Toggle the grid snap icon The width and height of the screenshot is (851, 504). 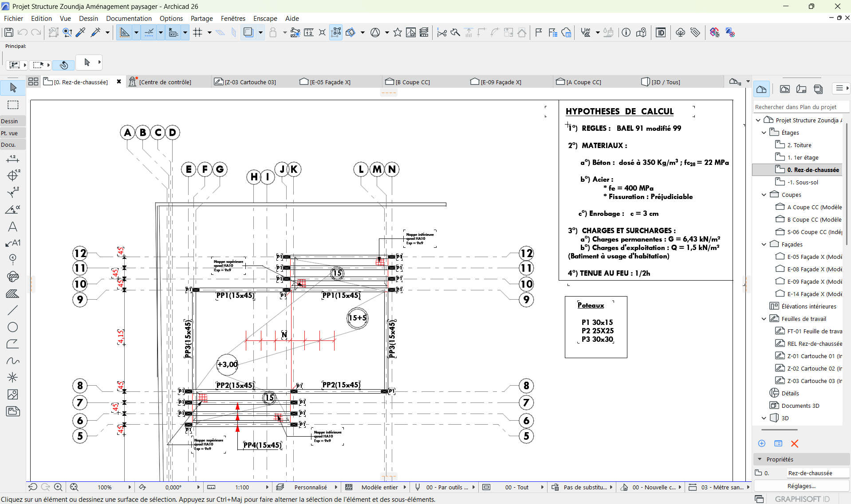198,32
